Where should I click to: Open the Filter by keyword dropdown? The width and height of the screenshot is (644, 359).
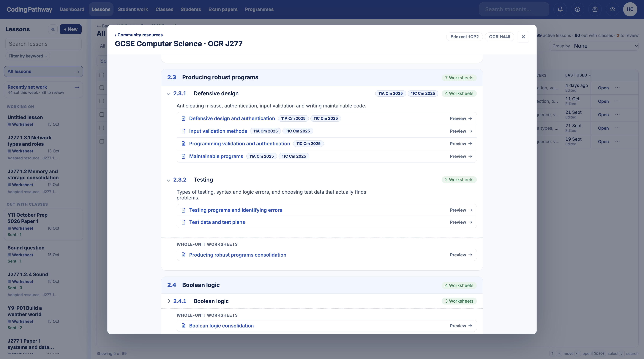click(28, 56)
